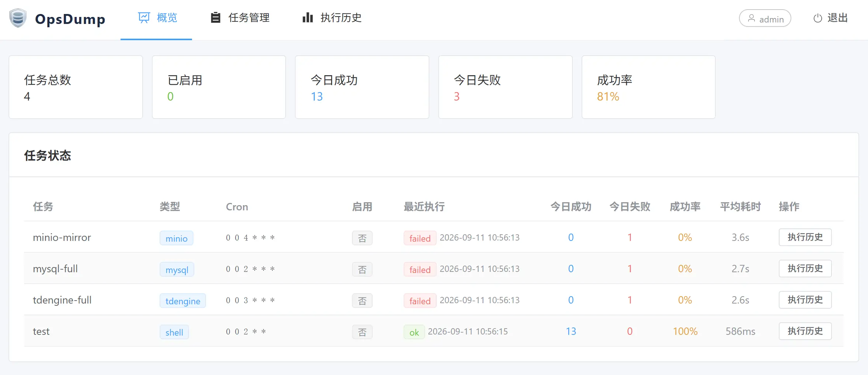Image resolution: width=868 pixels, height=375 pixels.
Task: Click the 最近执行 column header
Action: click(424, 207)
